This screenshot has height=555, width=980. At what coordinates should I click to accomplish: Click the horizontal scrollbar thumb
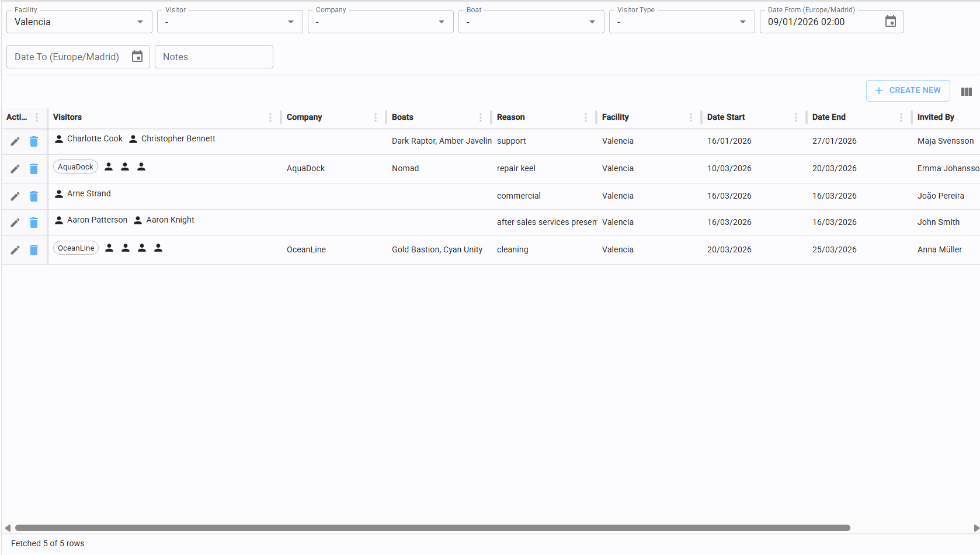point(432,528)
